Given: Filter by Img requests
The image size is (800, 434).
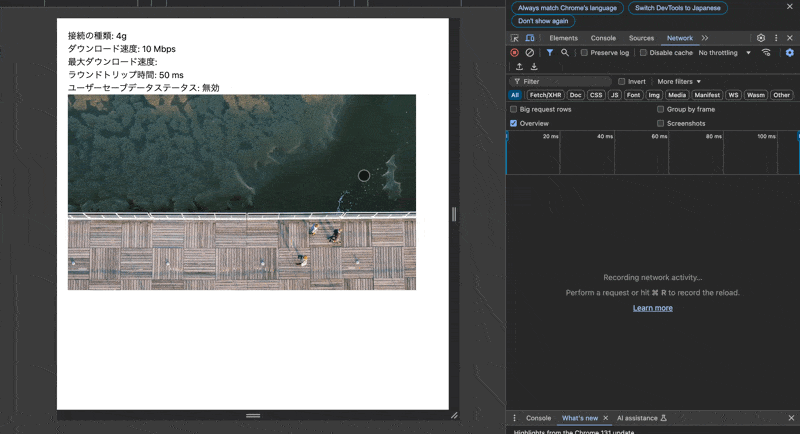Looking at the screenshot, I should [x=654, y=95].
